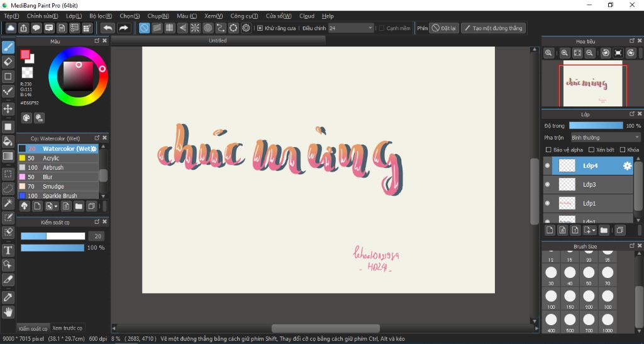Toggle Khử răng cưa checkbox

coord(260,28)
